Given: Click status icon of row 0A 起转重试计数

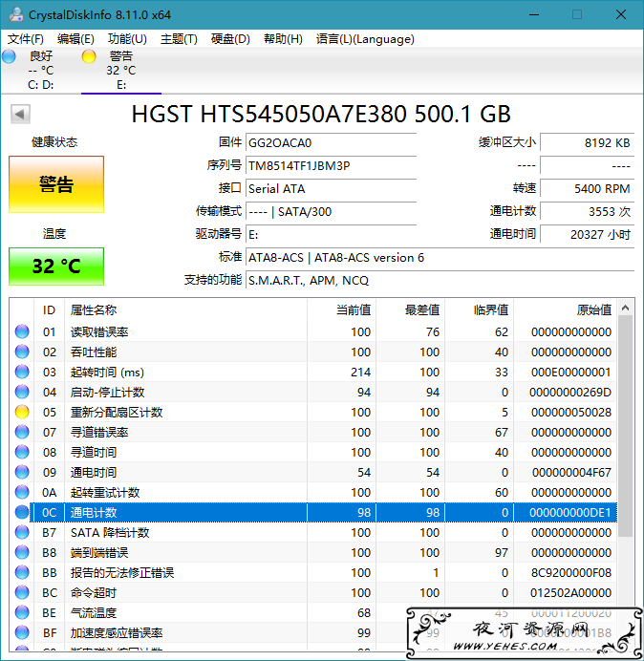Looking at the screenshot, I should (22, 492).
